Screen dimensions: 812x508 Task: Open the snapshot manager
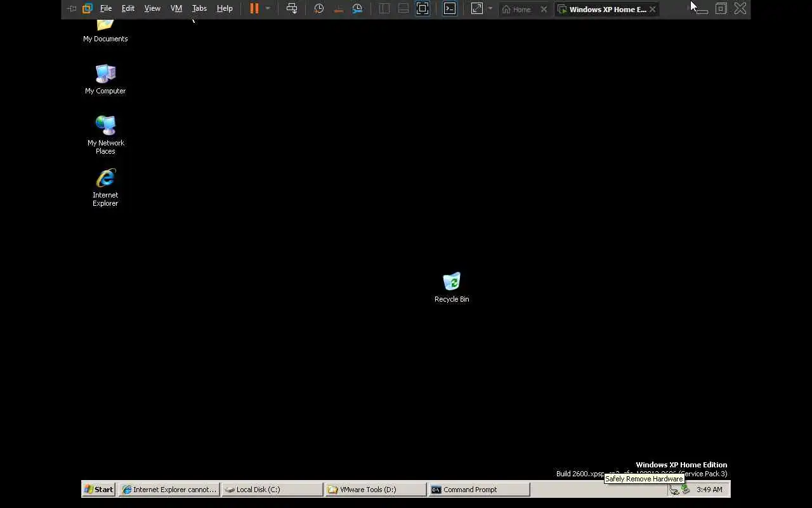(x=358, y=9)
